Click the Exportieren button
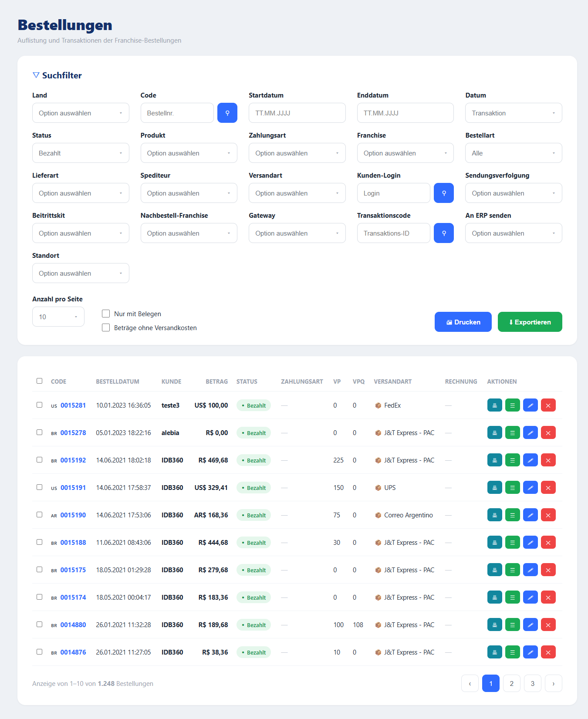The image size is (588, 719). pyautogui.click(x=530, y=322)
